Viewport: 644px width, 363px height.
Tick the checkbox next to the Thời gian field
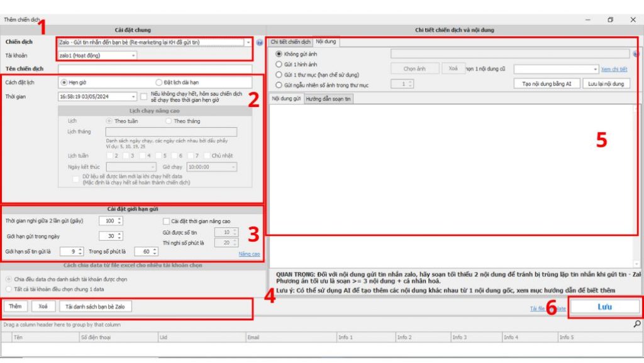tap(145, 96)
